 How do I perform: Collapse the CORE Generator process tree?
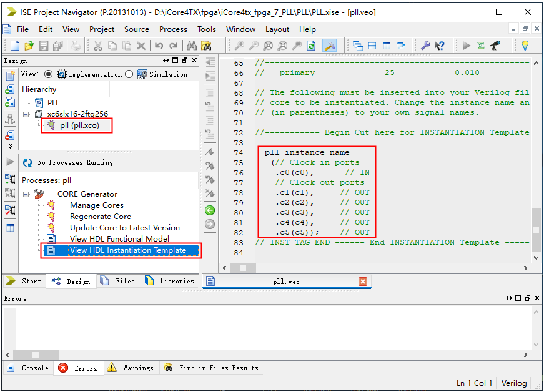click(x=27, y=194)
